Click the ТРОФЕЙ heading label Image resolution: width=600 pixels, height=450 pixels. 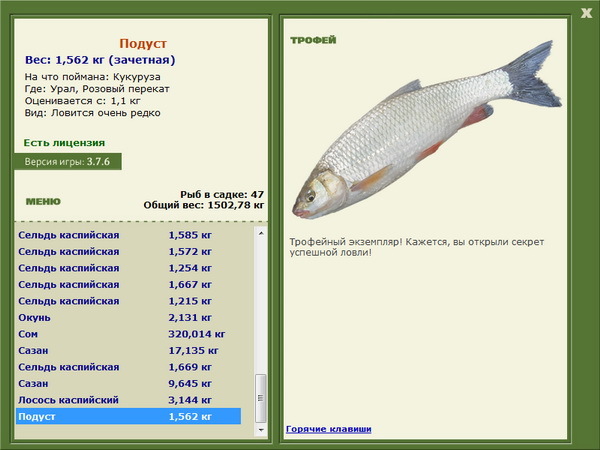click(313, 40)
